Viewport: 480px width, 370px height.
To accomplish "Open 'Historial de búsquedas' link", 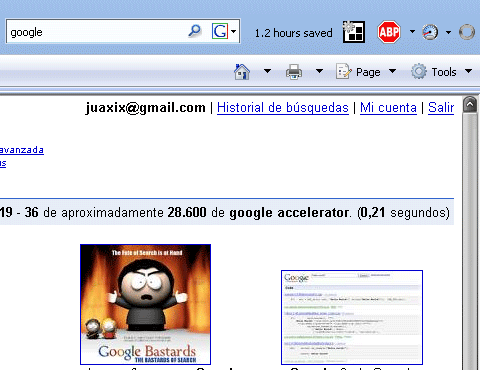I will point(283,108).
